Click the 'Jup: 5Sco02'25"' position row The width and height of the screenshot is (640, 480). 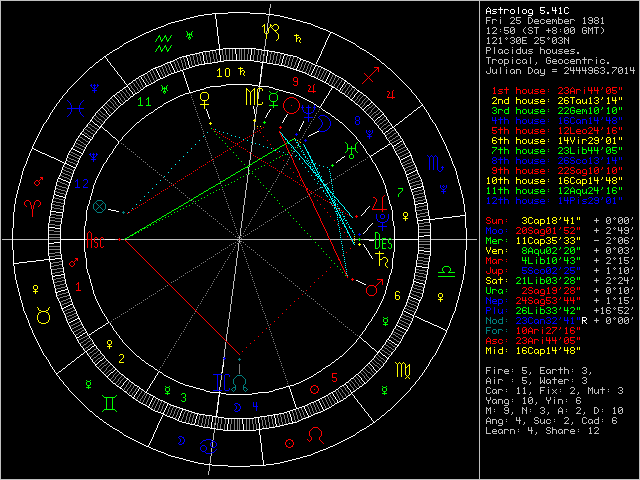pyautogui.click(x=560, y=271)
